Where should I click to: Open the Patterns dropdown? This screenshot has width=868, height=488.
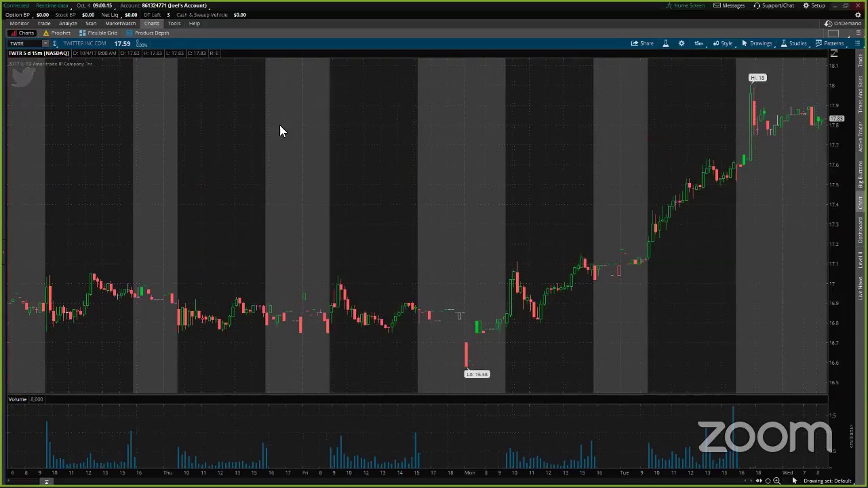pyautogui.click(x=829, y=43)
